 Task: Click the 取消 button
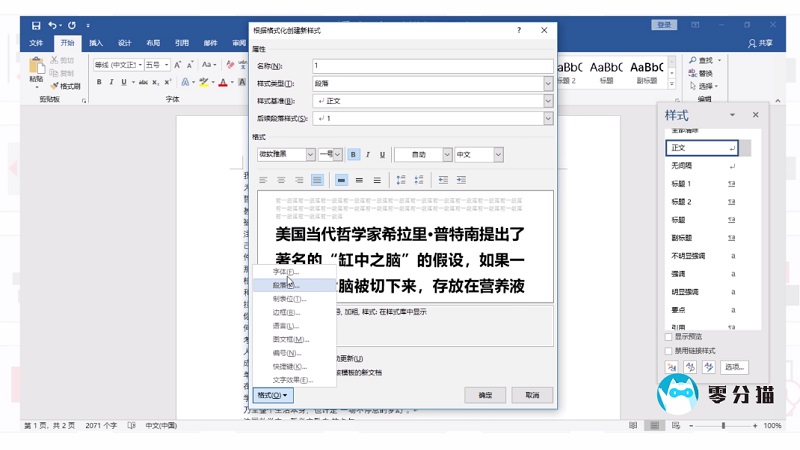532,396
